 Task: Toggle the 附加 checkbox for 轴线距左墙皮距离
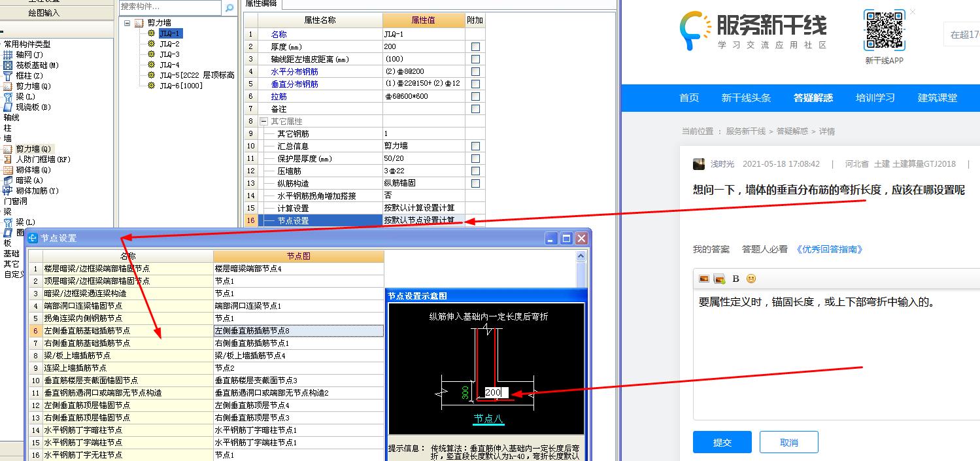[475, 59]
